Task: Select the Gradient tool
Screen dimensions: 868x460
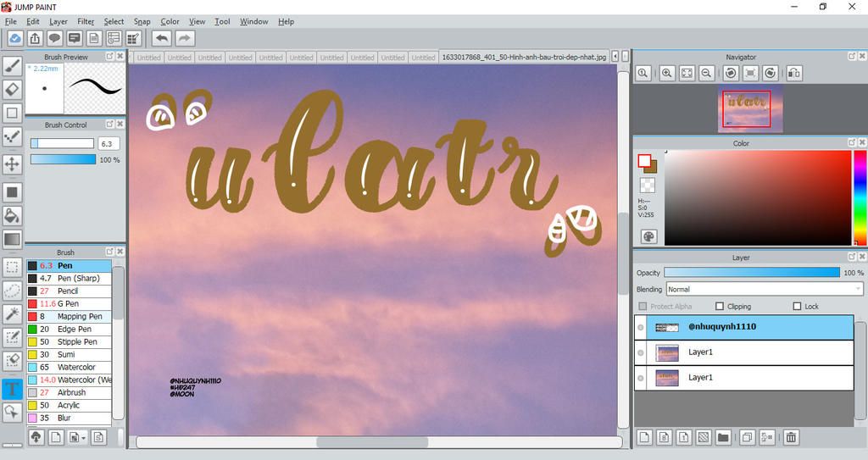Action: [12, 239]
